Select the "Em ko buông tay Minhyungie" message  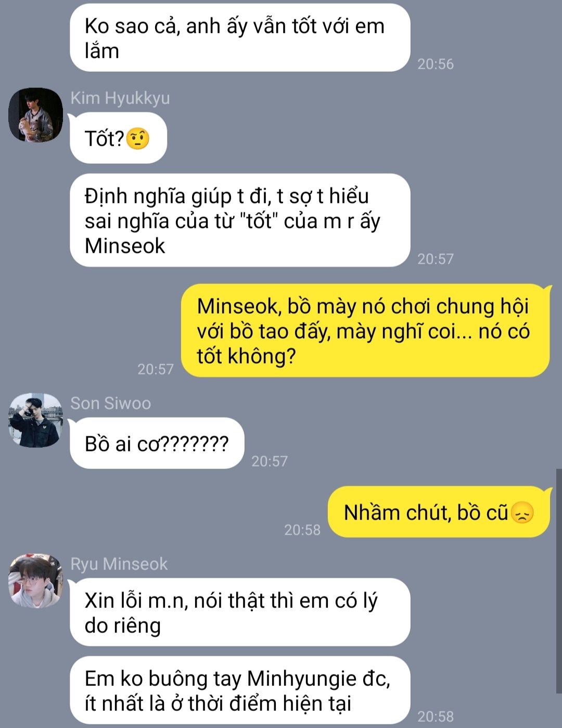[240, 691]
